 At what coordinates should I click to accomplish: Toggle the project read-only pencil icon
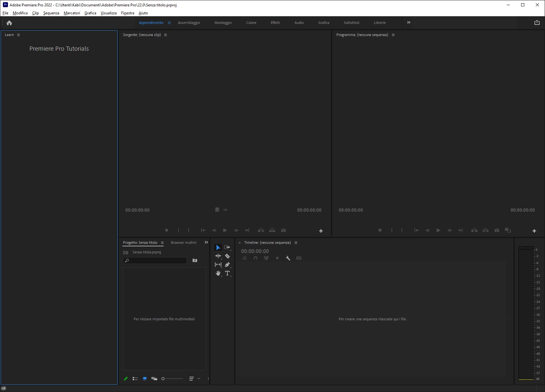126,379
